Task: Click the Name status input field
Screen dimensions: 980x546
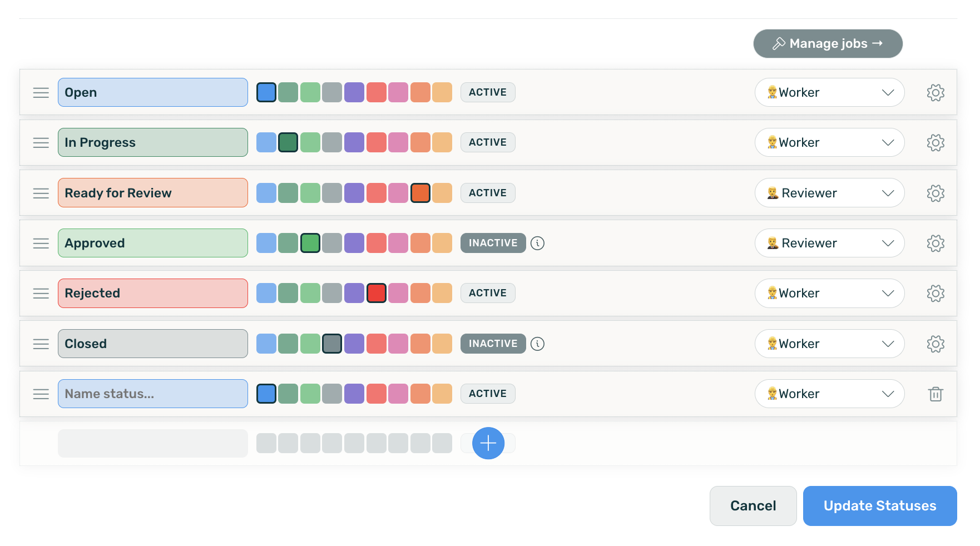Action: [x=152, y=394]
